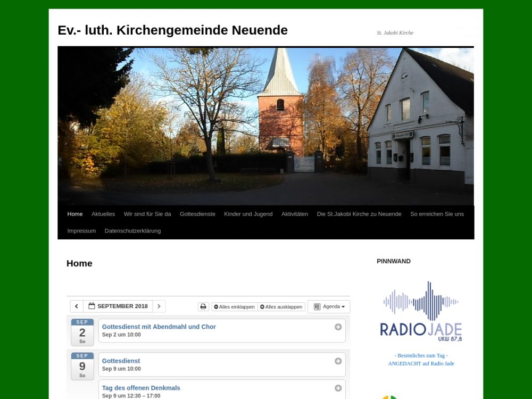Expand the Sep 9 Gottesdienst event
The image size is (532, 399).
[x=338, y=361]
